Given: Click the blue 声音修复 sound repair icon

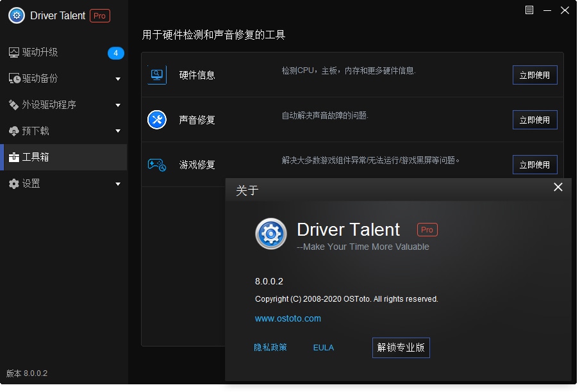Looking at the screenshot, I should click(x=157, y=119).
